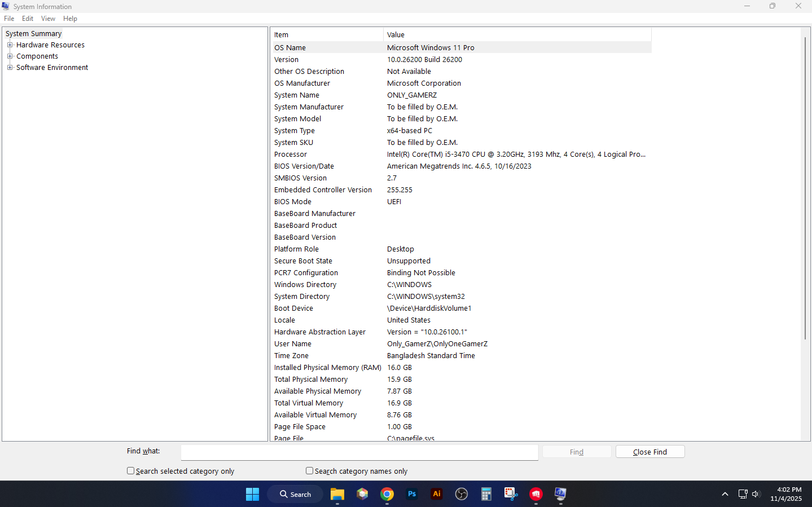The width and height of the screenshot is (812, 507).
Task: Enable Search selected category only checkbox
Action: pyautogui.click(x=131, y=471)
